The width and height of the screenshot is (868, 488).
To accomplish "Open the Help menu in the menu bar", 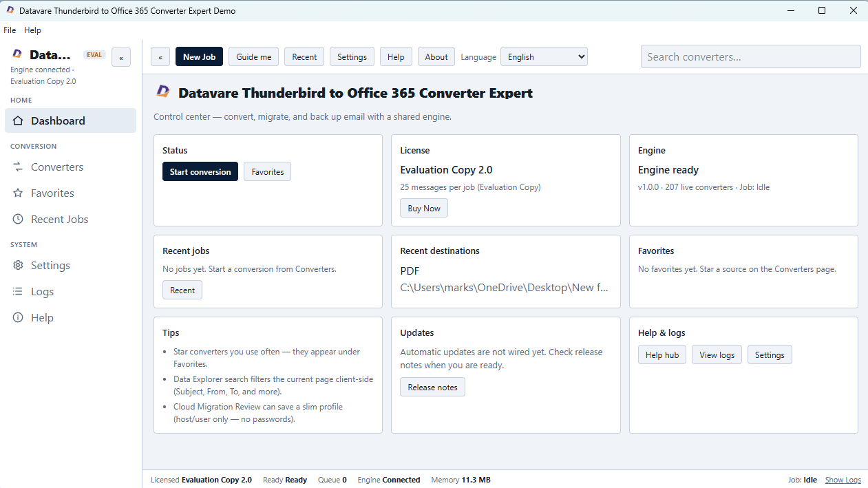I will (x=32, y=30).
